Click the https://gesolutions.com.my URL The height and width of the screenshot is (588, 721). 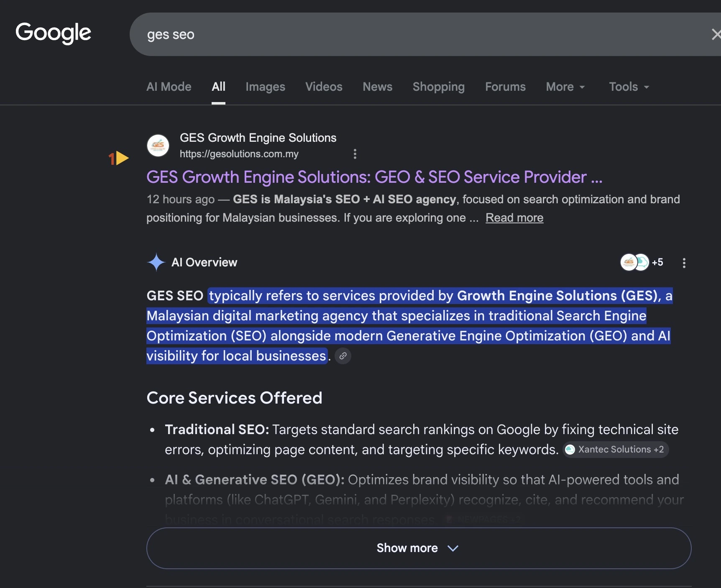239,154
